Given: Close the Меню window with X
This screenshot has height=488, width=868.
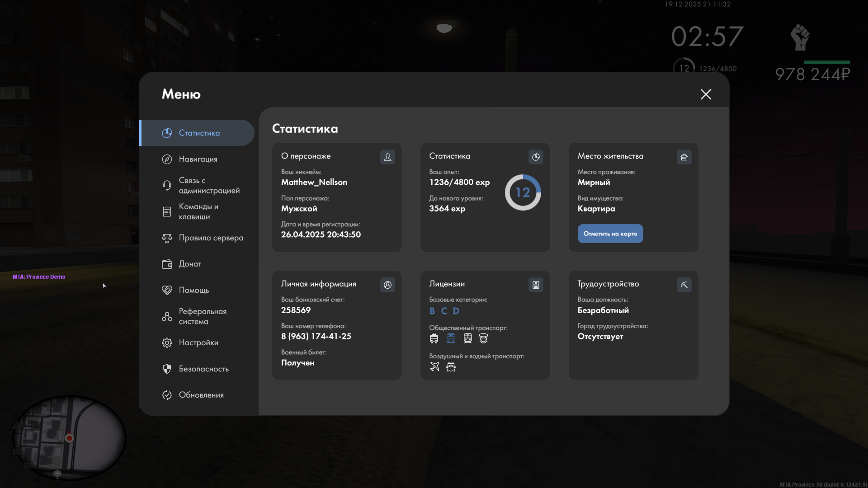Looking at the screenshot, I should pyautogui.click(x=706, y=94).
